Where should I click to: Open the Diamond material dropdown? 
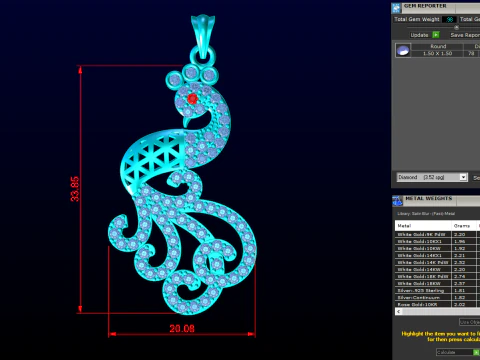432,177
